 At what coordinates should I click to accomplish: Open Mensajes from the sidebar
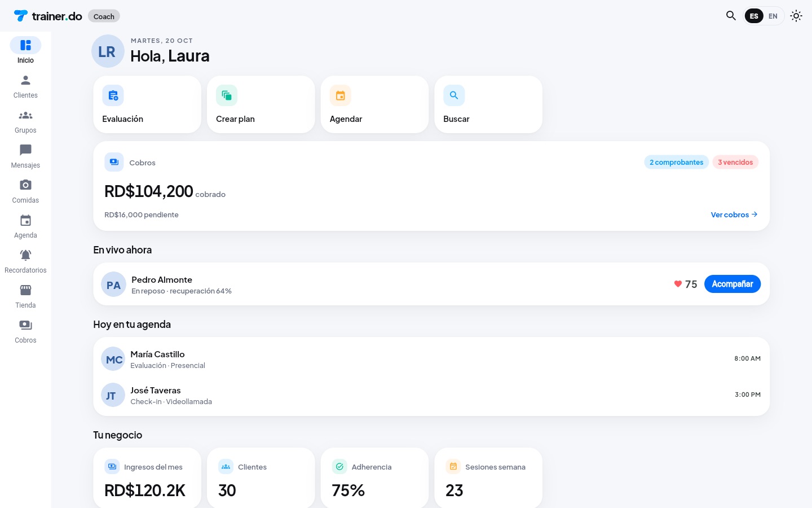point(25,156)
